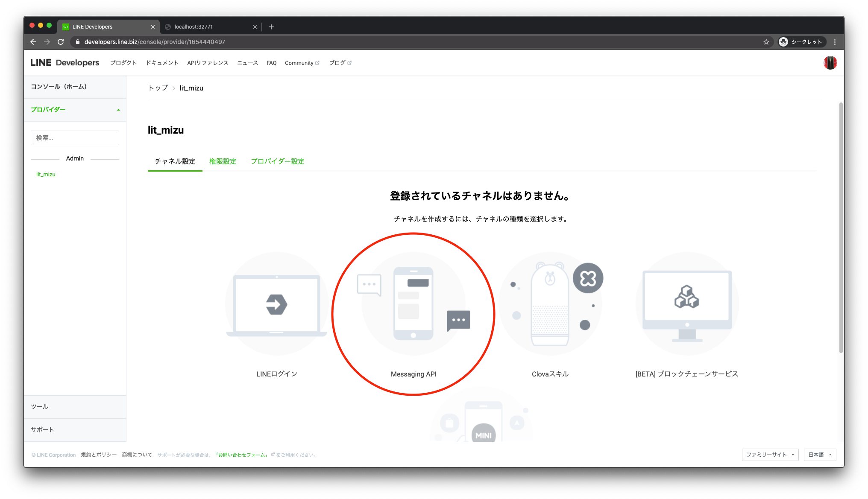Viewport: 868px width, 499px height.
Task: Close the localhost:32771 tab
Action: click(x=255, y=27)
